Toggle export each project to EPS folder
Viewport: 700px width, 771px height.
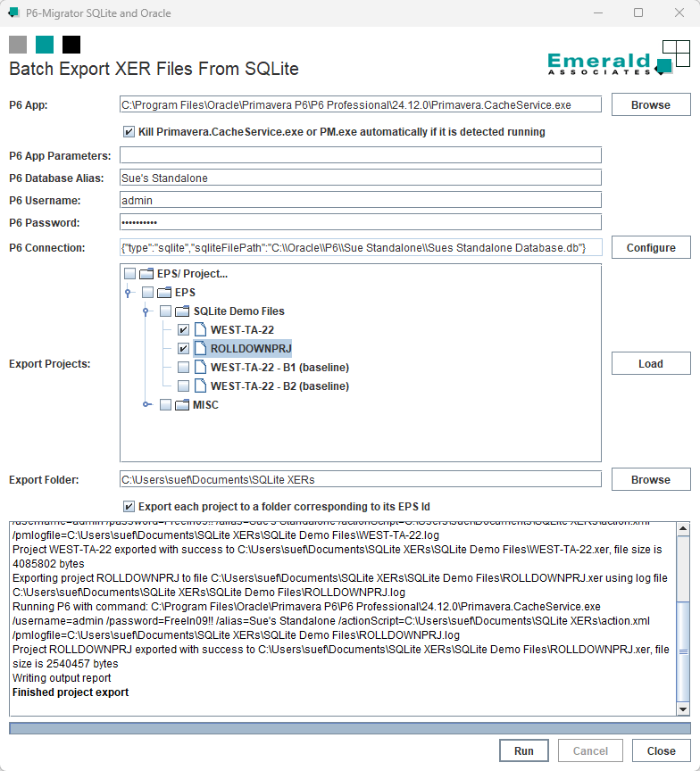(x=129, y=506)
